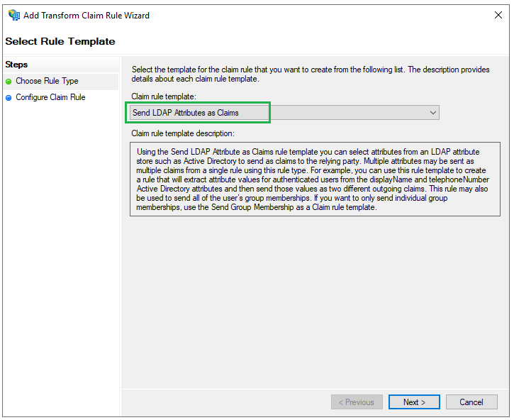Click the wizard icon in the title bar
The height and width of the screenshot is (420, 514).
point(14,15)
